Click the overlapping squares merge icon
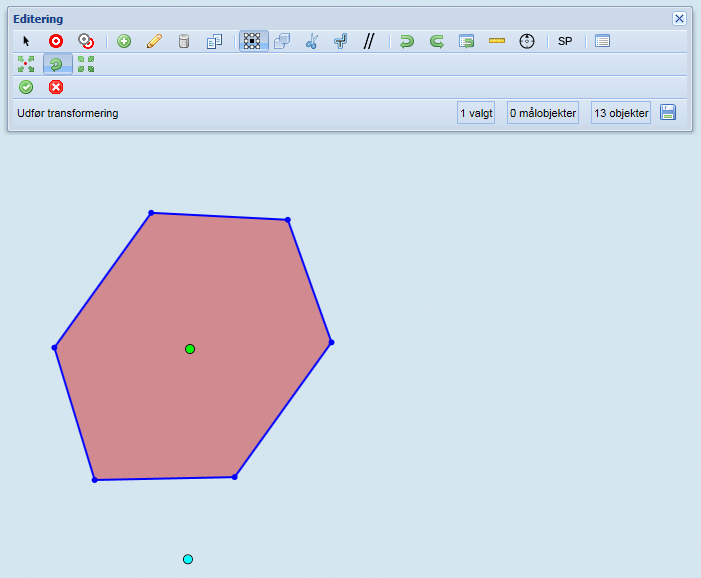The width and height of the screenshot is (701, 578). 282,41
